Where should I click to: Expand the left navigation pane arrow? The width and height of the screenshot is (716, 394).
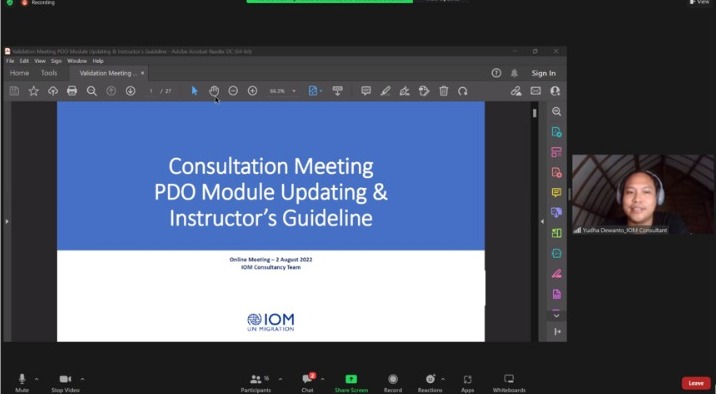coord(7,221)
